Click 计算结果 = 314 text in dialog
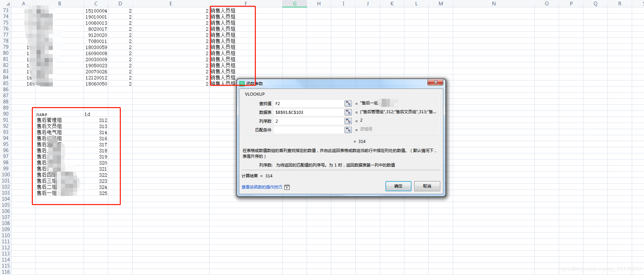644x275 pixels. coord(257,176)
